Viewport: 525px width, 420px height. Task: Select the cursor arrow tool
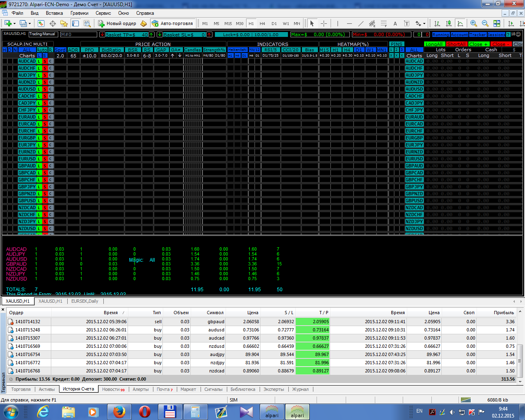click(312, 23)
